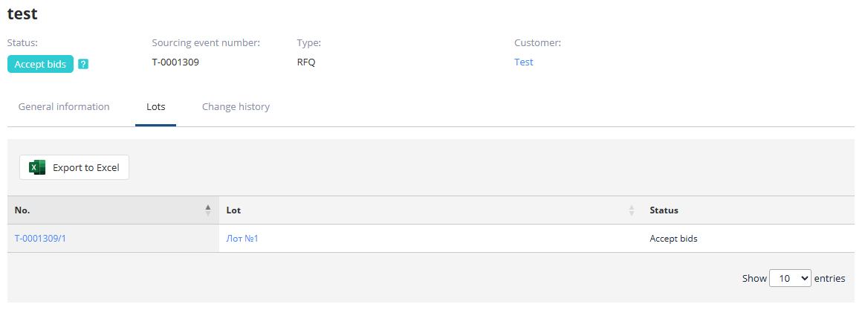
Task: Click the sourcing event number T-0001309
Action: click(x=175, y=62)
